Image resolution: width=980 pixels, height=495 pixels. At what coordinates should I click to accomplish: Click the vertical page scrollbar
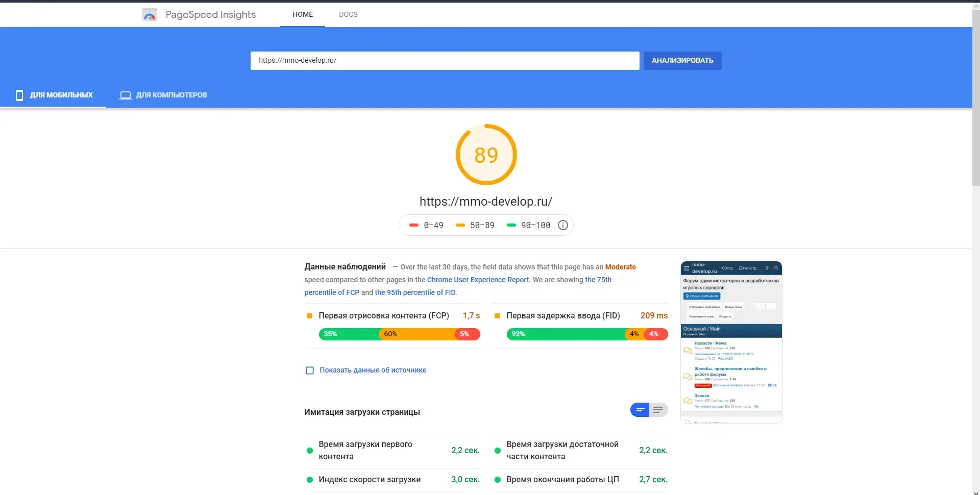point(976,97)
